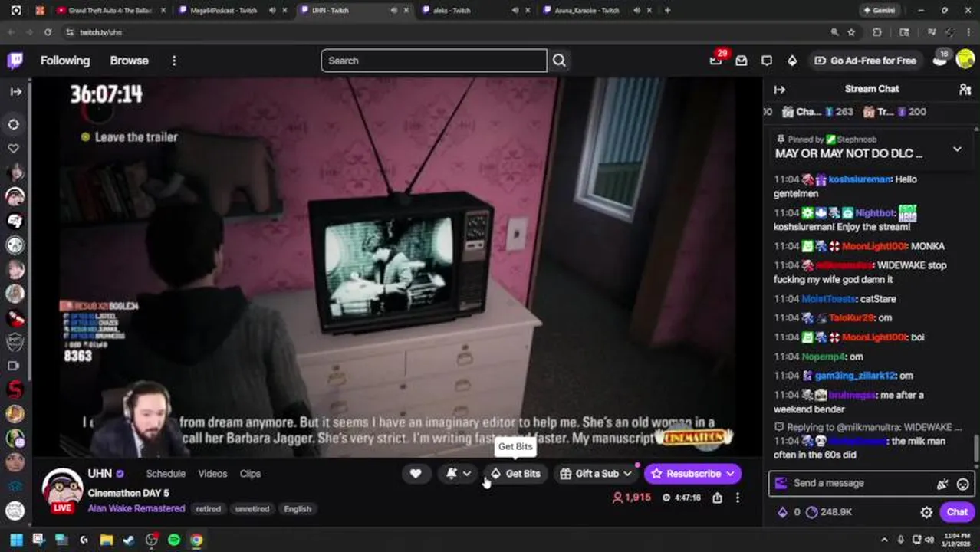Open the Videos tab
This screenshot has height=552, width=980.
[x=212, y=474]
